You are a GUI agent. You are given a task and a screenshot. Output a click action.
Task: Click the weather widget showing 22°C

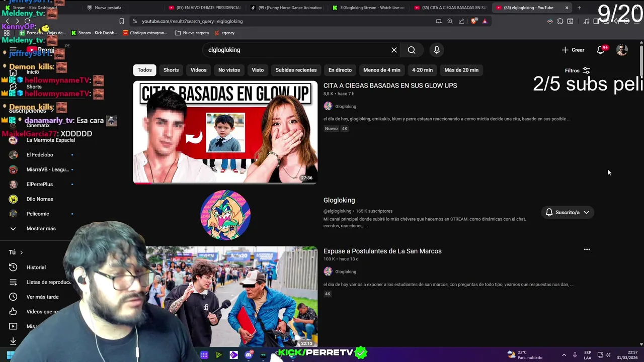(x=525, y=354)
